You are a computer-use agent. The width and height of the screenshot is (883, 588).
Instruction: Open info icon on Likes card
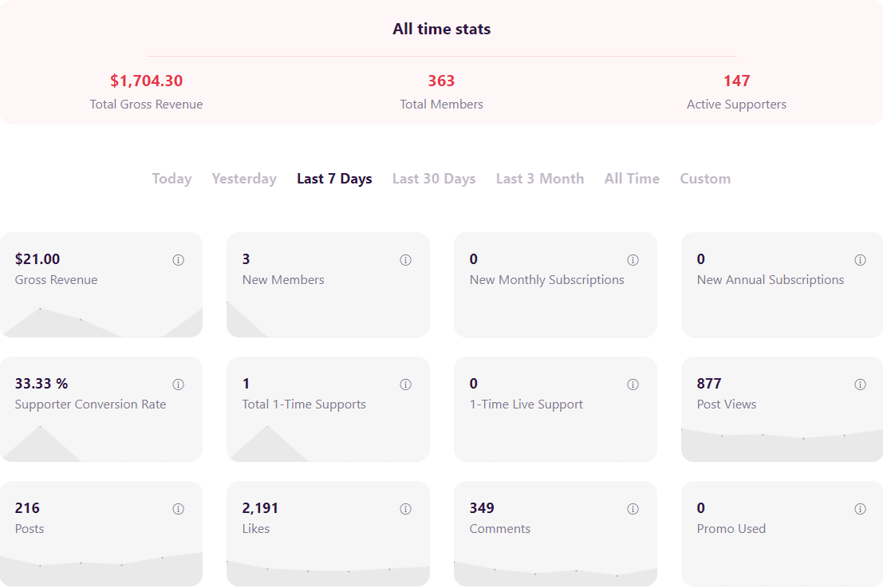pos(405,509)
